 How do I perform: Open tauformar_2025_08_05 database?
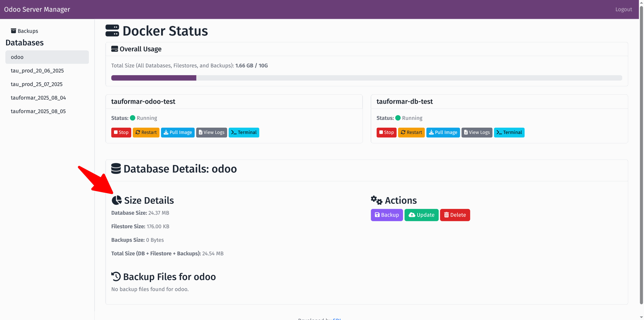[38, 111]
